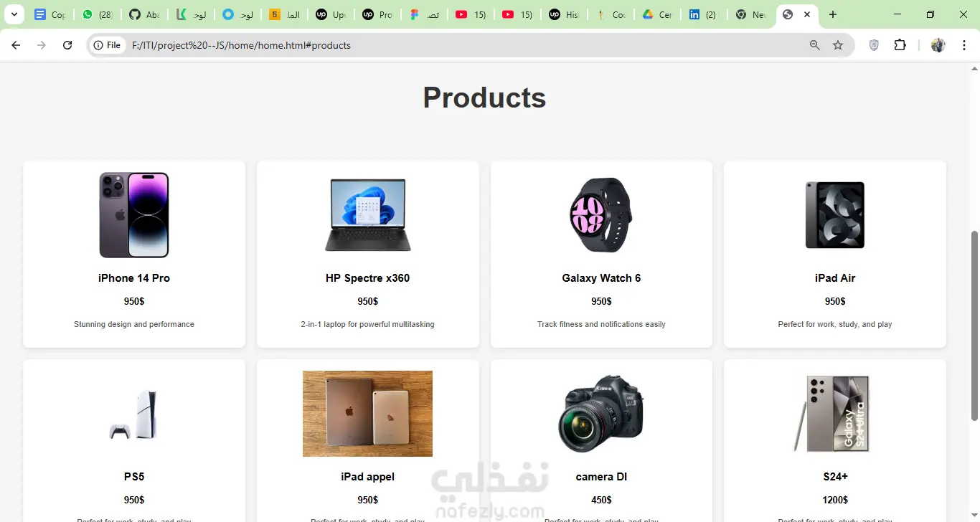The image size is (980, 522).
Task: Close the current active tab
Action: (x=808, y=14)
